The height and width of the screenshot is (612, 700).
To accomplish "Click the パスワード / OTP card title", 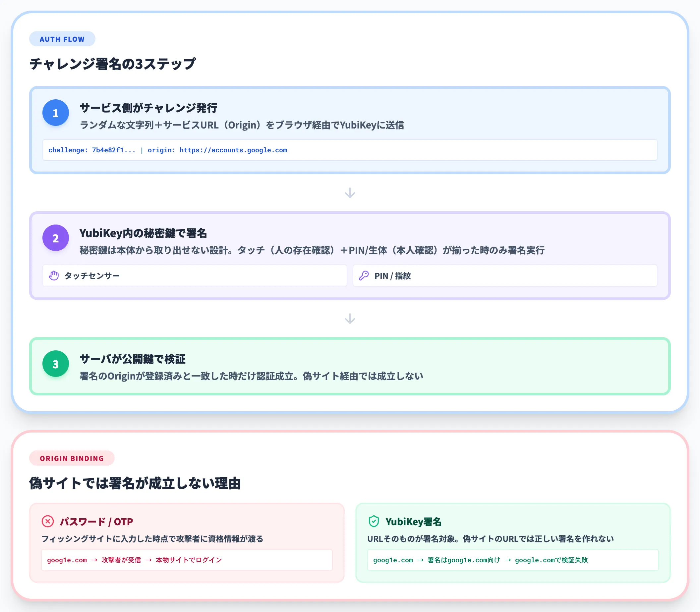I will coord(96,522).
